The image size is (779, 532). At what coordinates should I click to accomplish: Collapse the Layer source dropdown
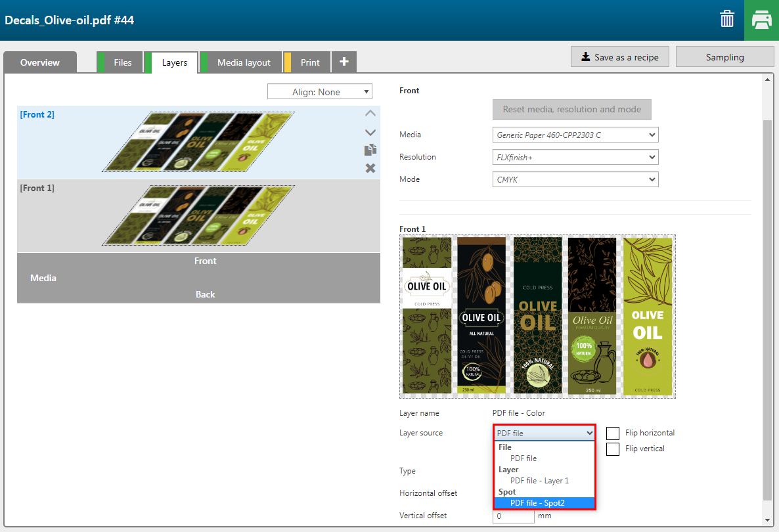pyautogui.click(x=545, y=433)
